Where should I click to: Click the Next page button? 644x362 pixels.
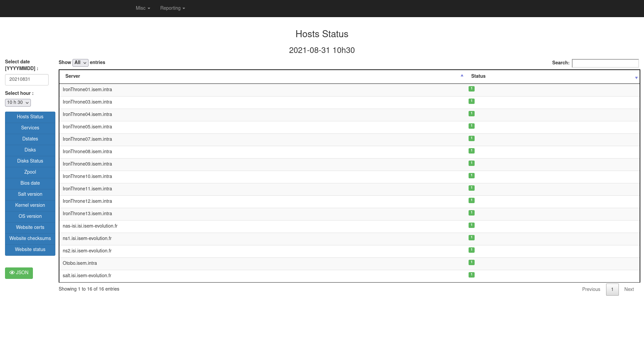629,289
